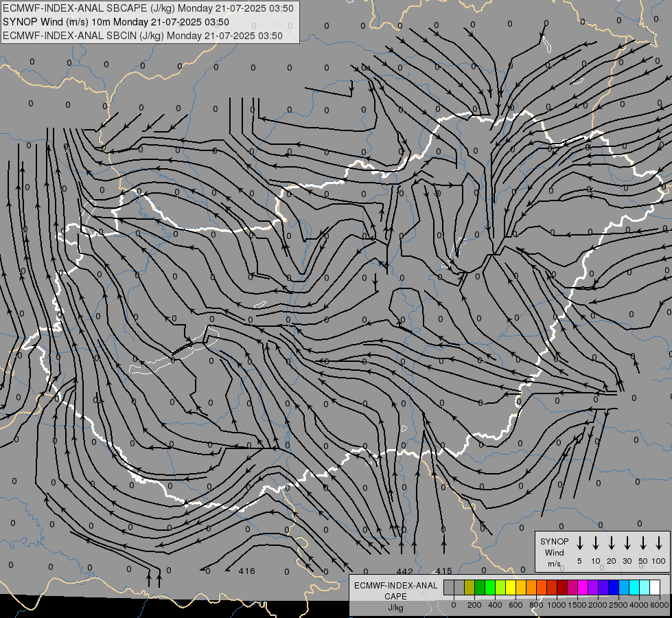Viewport: 672px width, 618px height.
Task: Choose the pure yellow CAPE swatch
Action: point(511,587)
